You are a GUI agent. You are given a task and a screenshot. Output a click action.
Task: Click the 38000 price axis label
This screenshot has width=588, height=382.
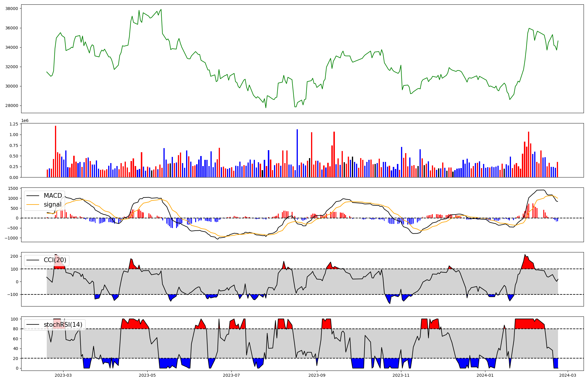[x=11, y=9]
